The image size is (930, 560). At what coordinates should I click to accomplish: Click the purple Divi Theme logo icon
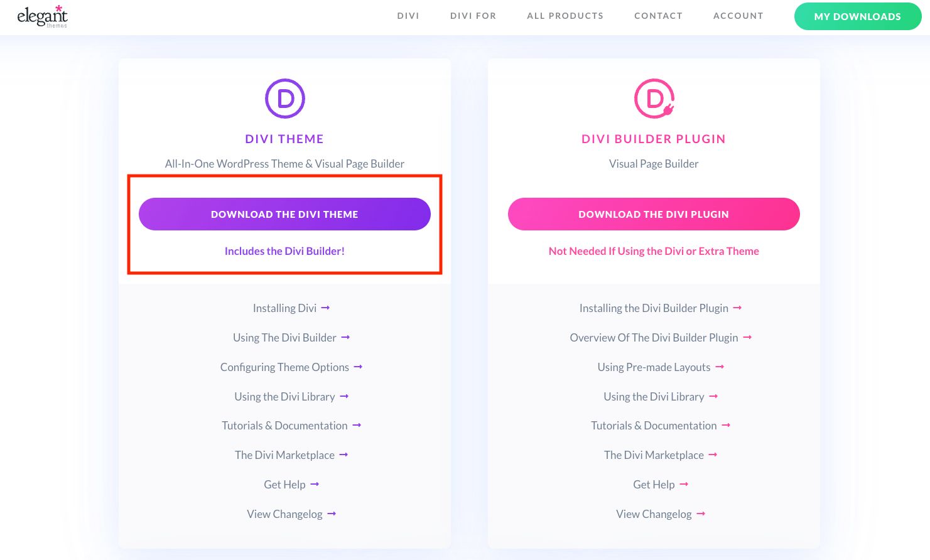point(284,99)
